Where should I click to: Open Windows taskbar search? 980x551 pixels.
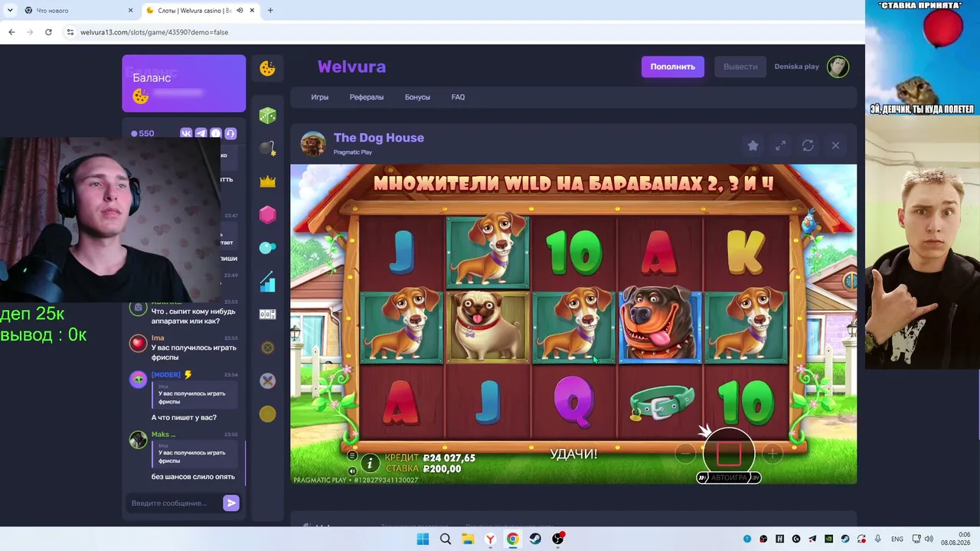coord(445,539)
